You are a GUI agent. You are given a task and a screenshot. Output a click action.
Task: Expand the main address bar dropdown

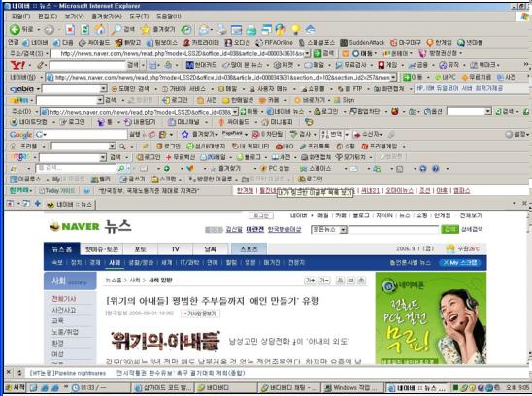pyautogui.click(x=307, y=53)
